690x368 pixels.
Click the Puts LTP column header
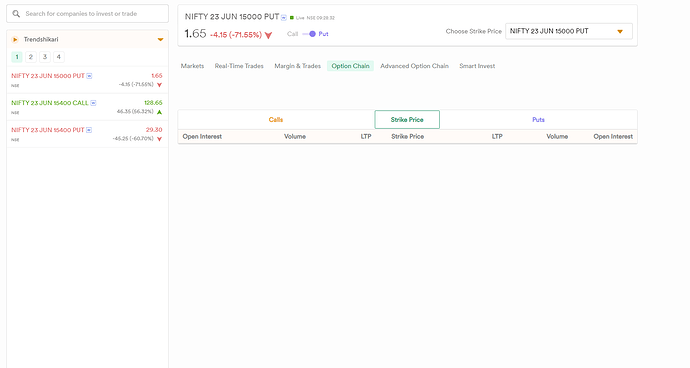[497, 136]
